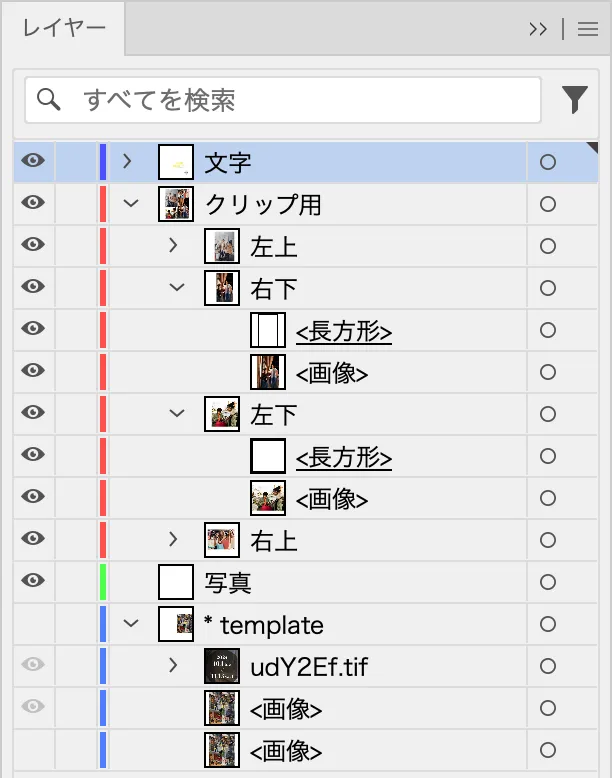Show the template layer visibility box
The height and width of the screenshot is (778, 612).
pyautogui.click(x=34, y=624)
